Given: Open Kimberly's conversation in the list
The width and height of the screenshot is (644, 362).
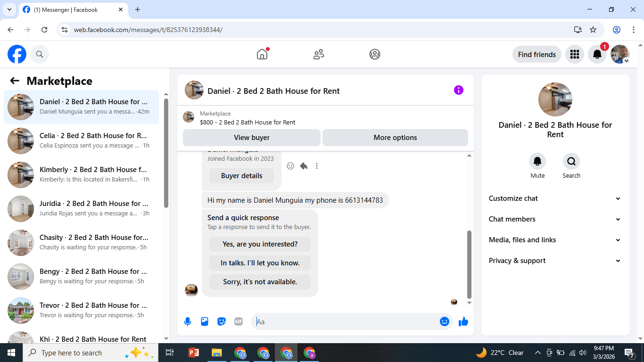Looking at the screenshot, I should pyautogui.click(x=81, y=175).
